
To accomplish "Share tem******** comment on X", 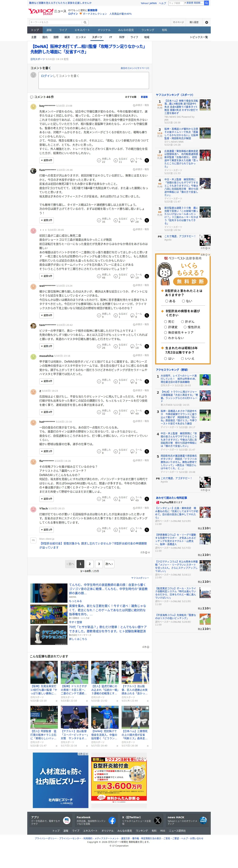I will [x=147, y=346].
